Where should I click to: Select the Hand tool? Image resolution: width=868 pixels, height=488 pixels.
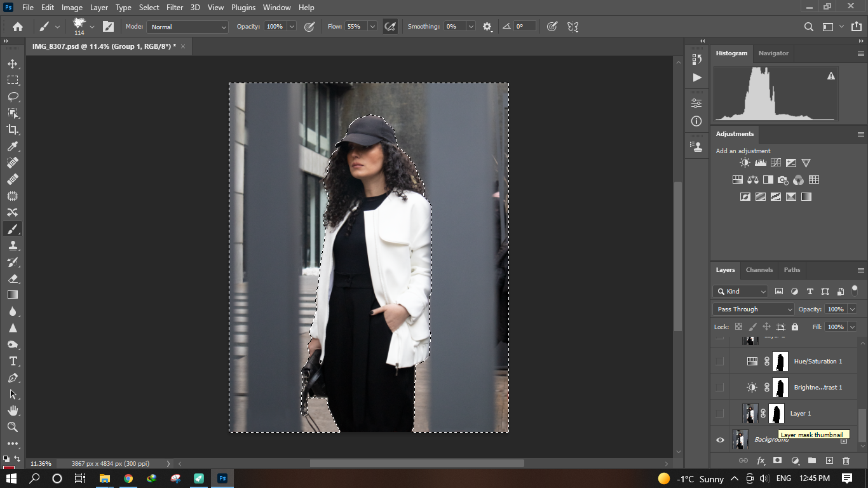(13, 410)
